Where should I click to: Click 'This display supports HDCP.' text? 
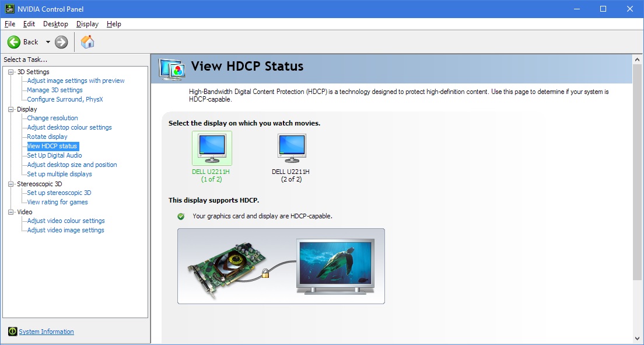(213, 201)
